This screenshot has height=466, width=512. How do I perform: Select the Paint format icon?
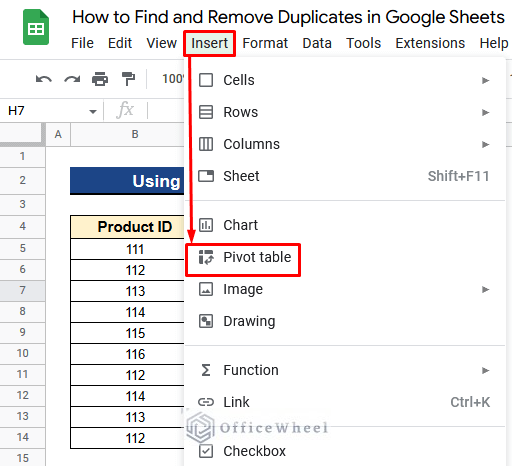pos(128,79)
